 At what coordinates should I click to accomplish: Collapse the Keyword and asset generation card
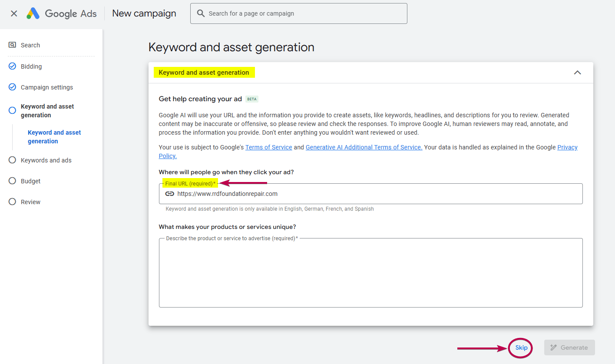(577, 73)
